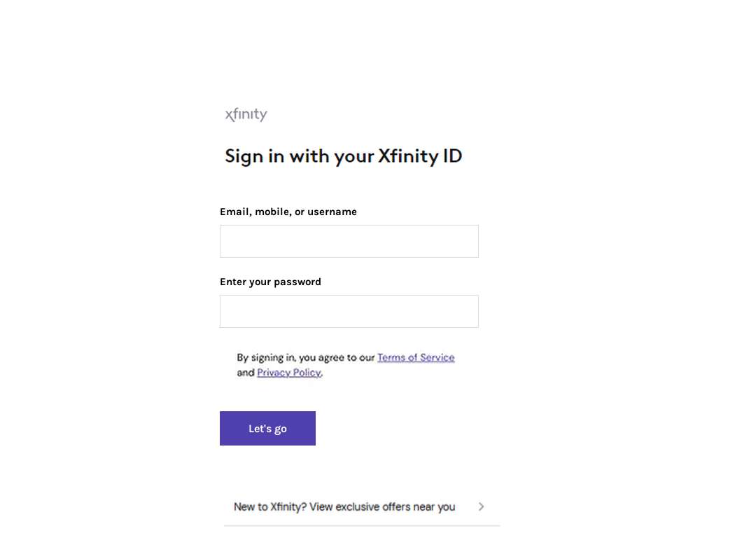This screenshot has height=538, width=756.
Task: Click the chevron arrow beside exclusive offers
Action: point(481,506)
